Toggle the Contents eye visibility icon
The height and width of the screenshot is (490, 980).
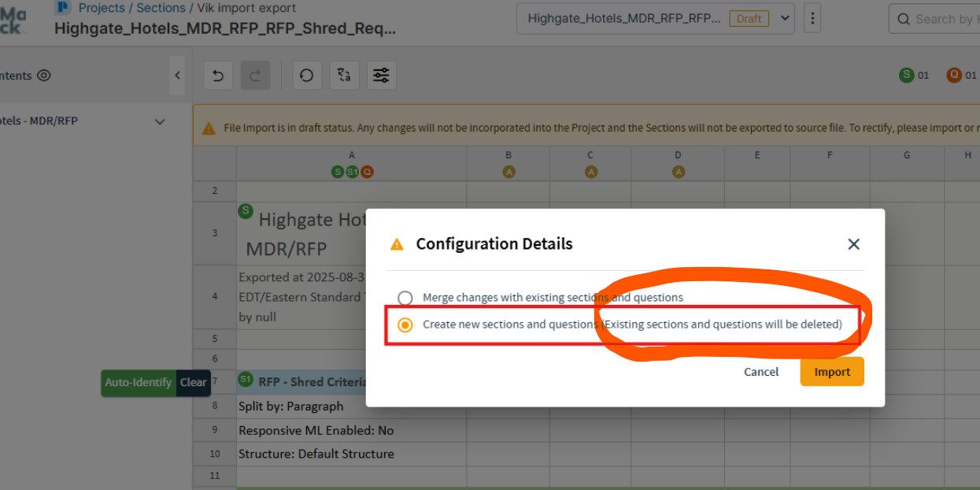pos(44,76)
